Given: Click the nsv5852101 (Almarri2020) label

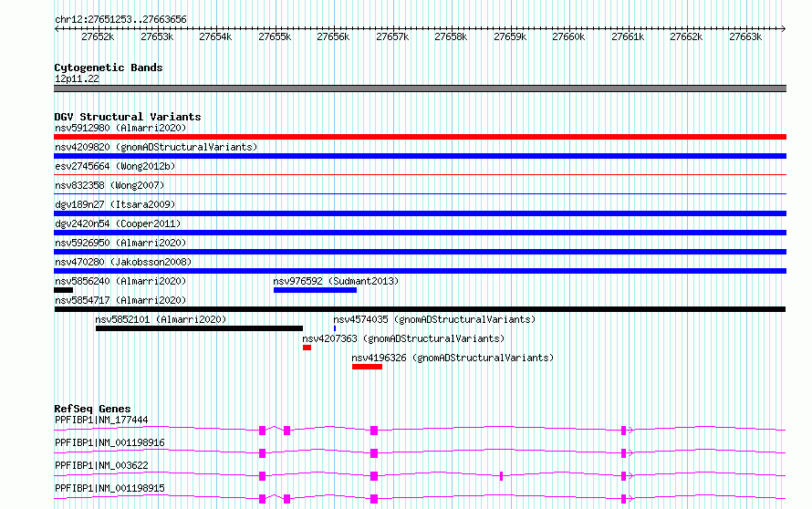Looking at the screenshot, I should [161, 319].
